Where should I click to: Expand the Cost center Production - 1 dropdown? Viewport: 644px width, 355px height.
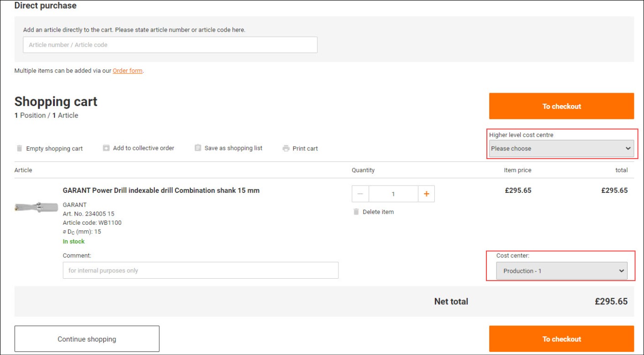pos(561,271)
